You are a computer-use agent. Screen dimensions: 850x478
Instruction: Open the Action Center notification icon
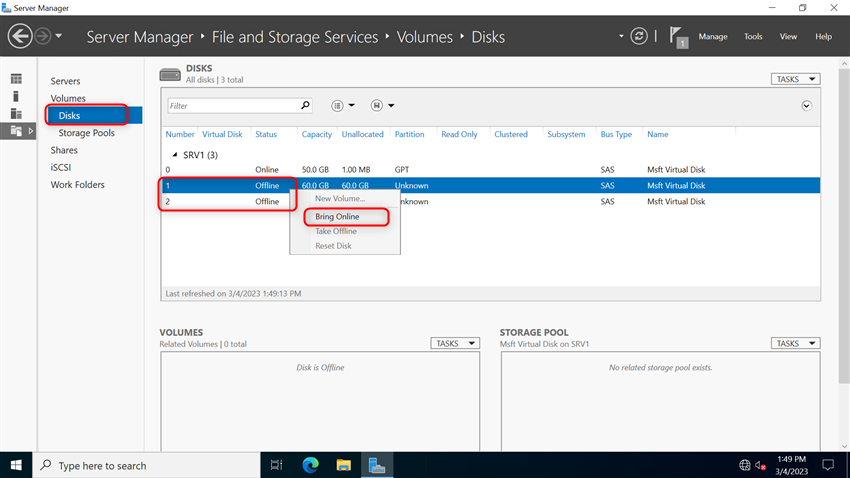point(828,466)
